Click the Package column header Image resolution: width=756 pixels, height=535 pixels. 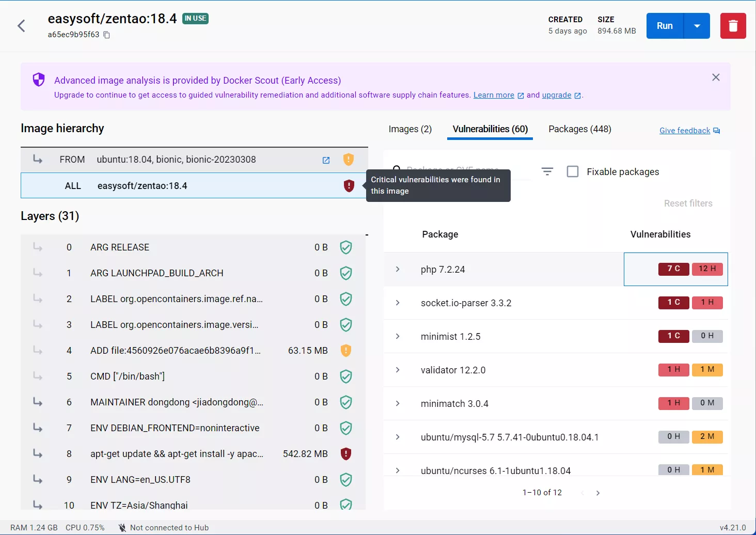point(440,234)
